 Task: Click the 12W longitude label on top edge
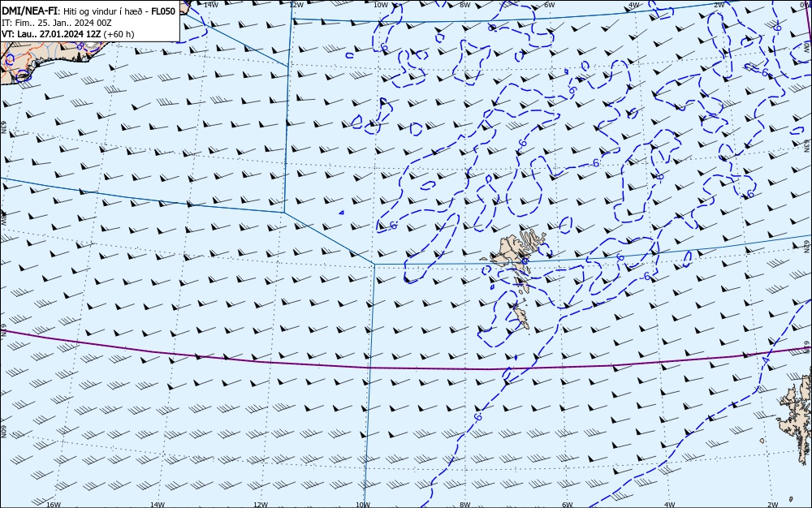pyautogui.click(x=296, y=5)
